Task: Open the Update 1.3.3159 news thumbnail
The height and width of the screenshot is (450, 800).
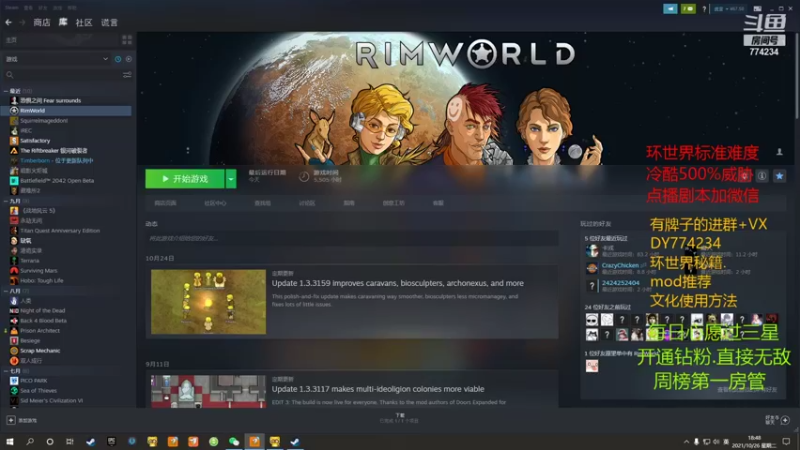Action: (x=208, y=302)
